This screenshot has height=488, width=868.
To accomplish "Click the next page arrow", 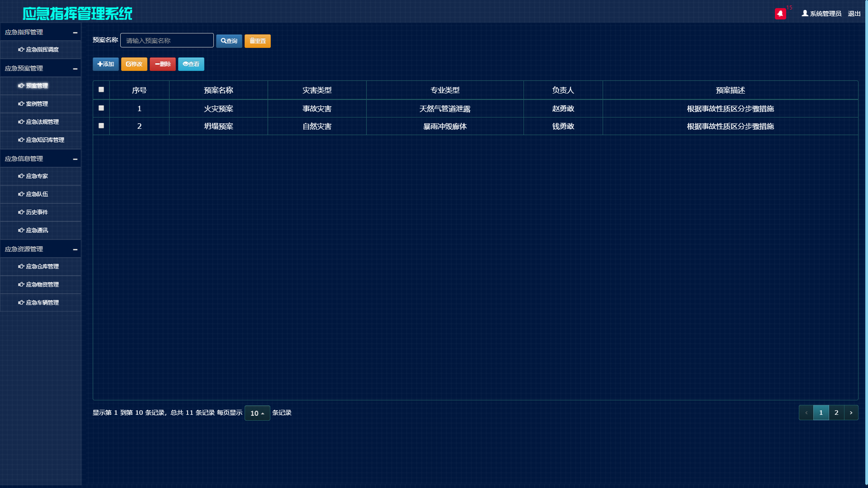I will pos(851,413).
